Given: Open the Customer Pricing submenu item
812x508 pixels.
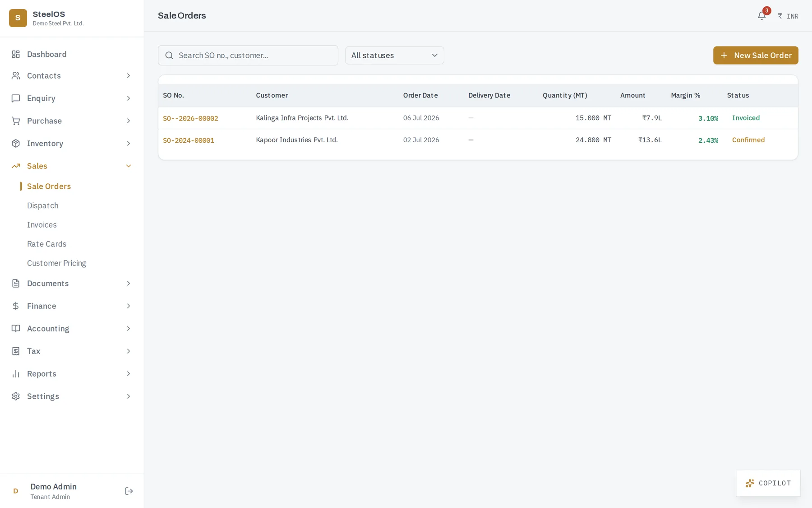Looking at the screenshot, I should (56, 263).
